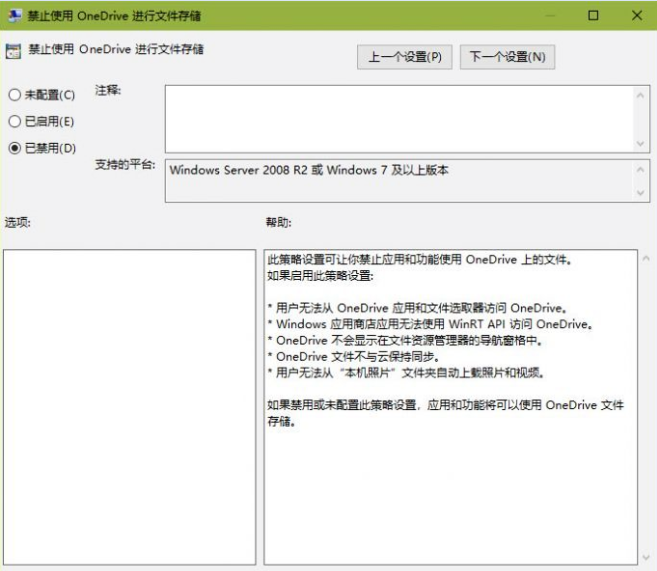Click the 选项 options list panel
This screenshot has height=571, width=657.
pyautogui.click(x=129, y=407)
